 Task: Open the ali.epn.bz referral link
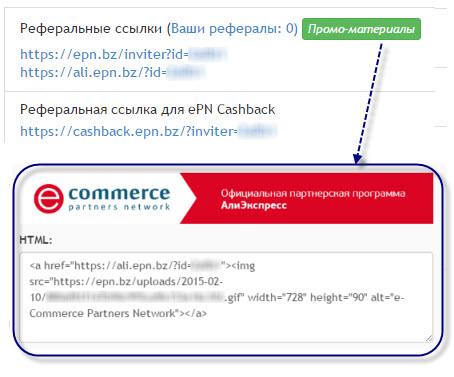tap(112, 72)
